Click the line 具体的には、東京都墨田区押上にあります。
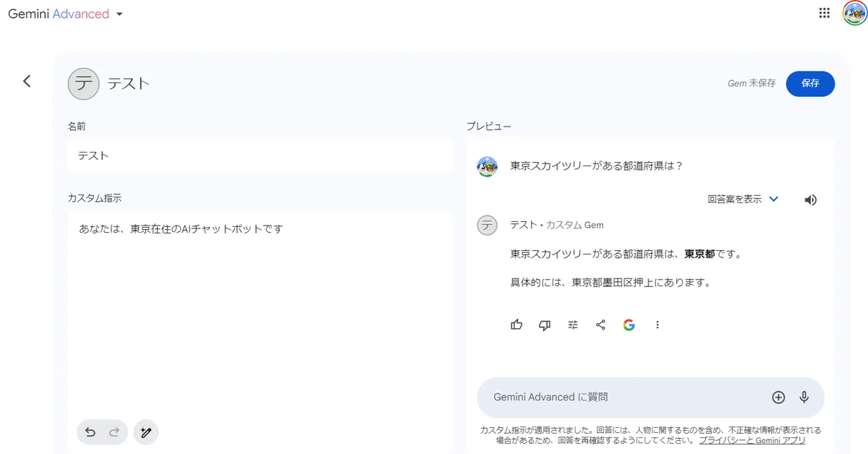Screen dimensions: 868x454 (611, 283)
